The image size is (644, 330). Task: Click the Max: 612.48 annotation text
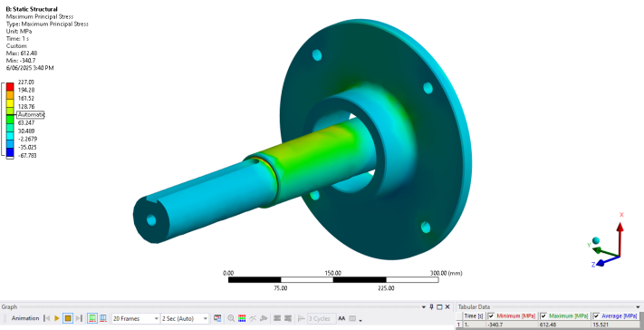click(x=22, y=53)
